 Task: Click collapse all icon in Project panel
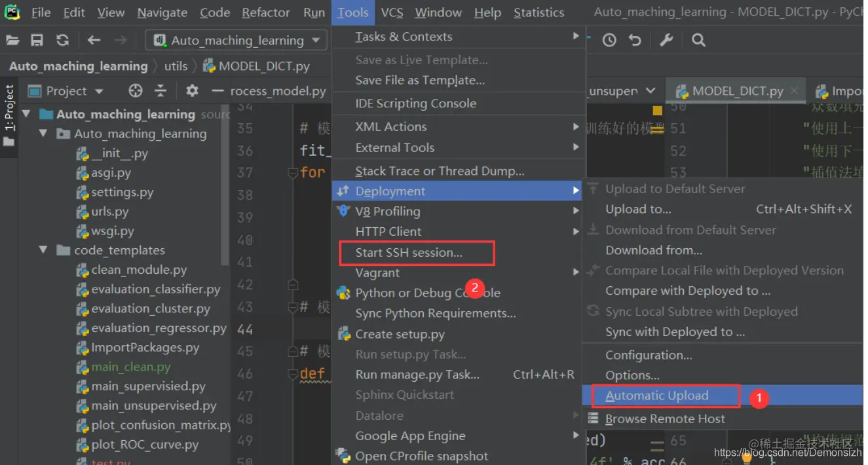coord(160,91)
